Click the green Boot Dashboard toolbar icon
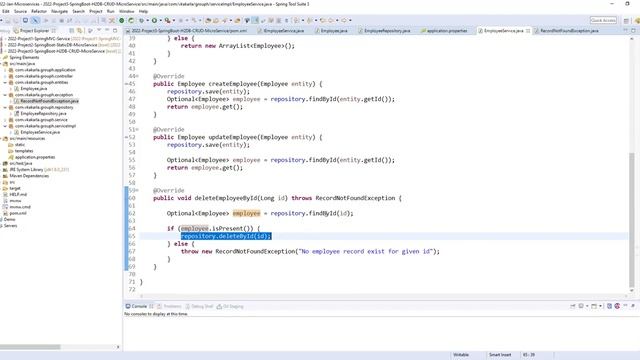Viewport: 640px width, 360px height. click(122, 20)
